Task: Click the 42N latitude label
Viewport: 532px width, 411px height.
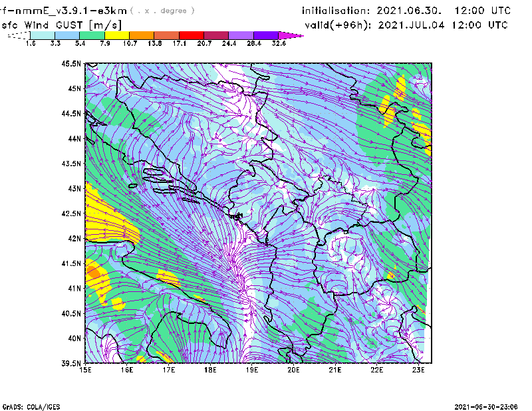Action: (74, 239)
